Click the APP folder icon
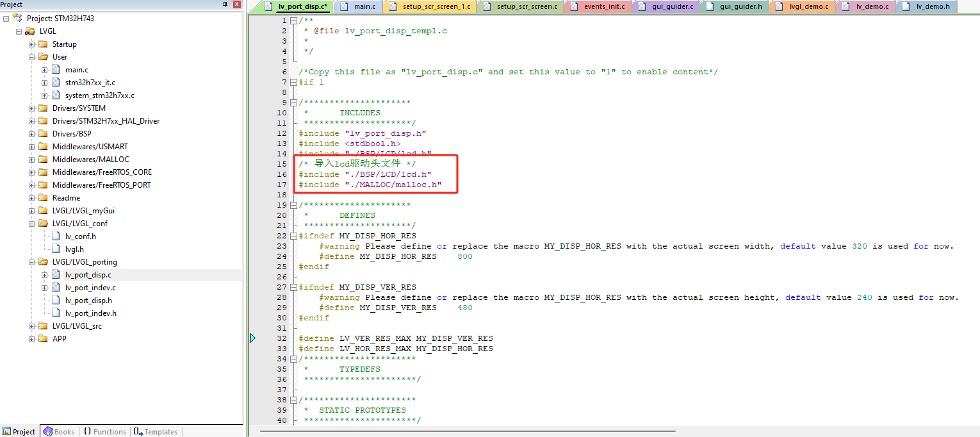Viewport: 980px width, 437px height. [x=43, y=338]
